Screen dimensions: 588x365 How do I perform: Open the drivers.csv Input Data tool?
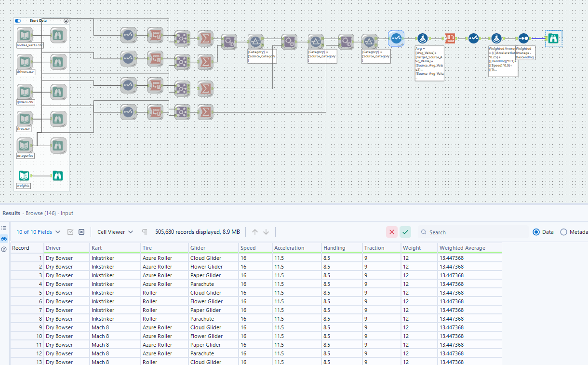point(25,62)
